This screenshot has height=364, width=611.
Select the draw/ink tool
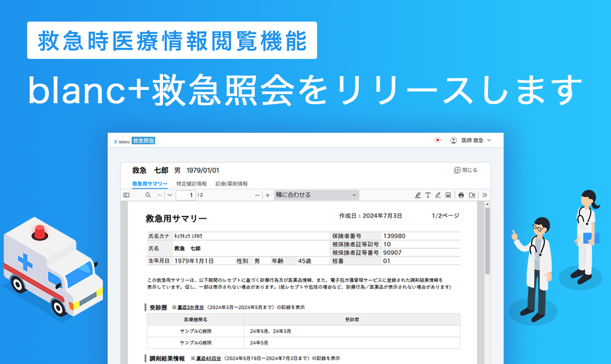click(438, 195)
